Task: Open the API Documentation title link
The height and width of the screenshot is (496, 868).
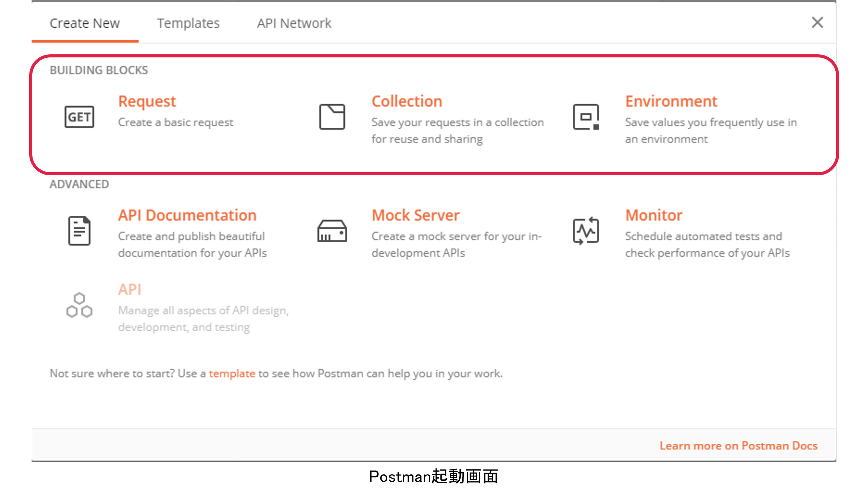Action: coord(187,215)
